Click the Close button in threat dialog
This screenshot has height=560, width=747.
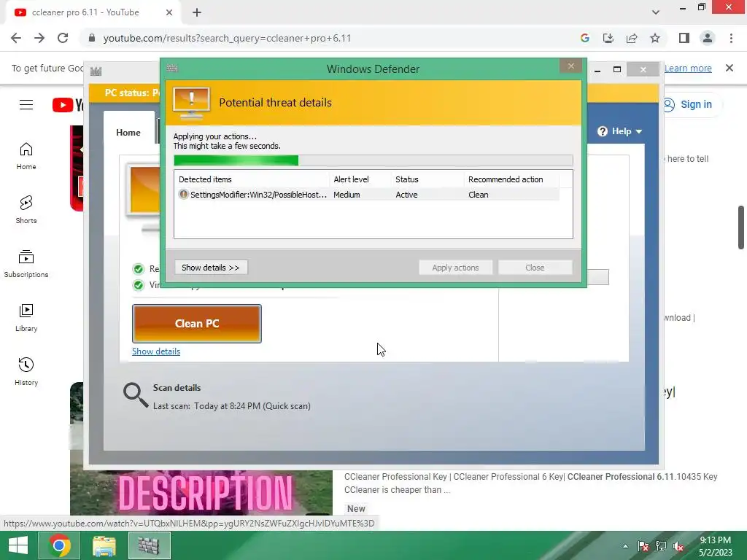pos(535,268)
